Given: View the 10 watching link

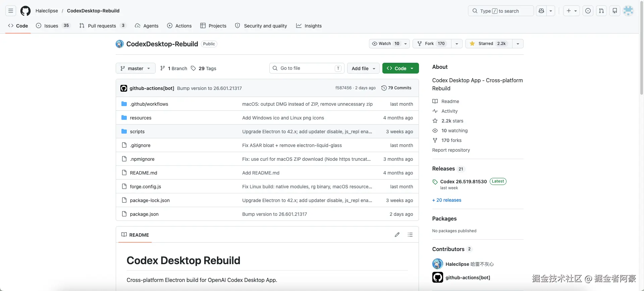Looking at the screenshot, I should [x=450, y=131].
